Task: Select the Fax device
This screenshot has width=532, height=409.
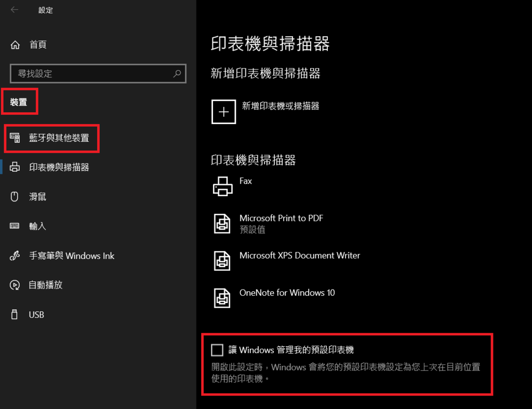Action: point(246,181)
